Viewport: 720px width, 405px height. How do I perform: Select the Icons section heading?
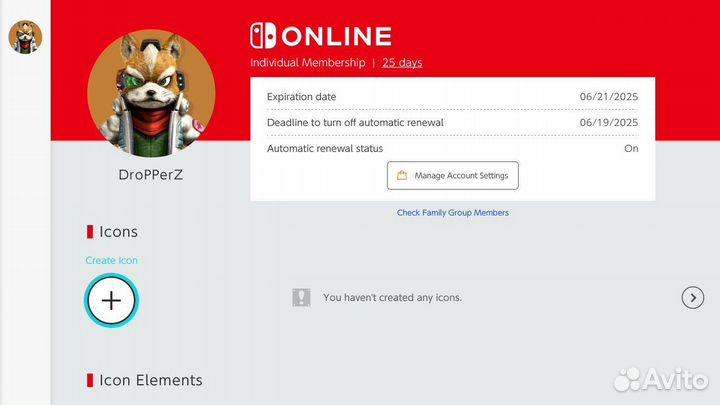pyautogui.click(x=118, y=232)
